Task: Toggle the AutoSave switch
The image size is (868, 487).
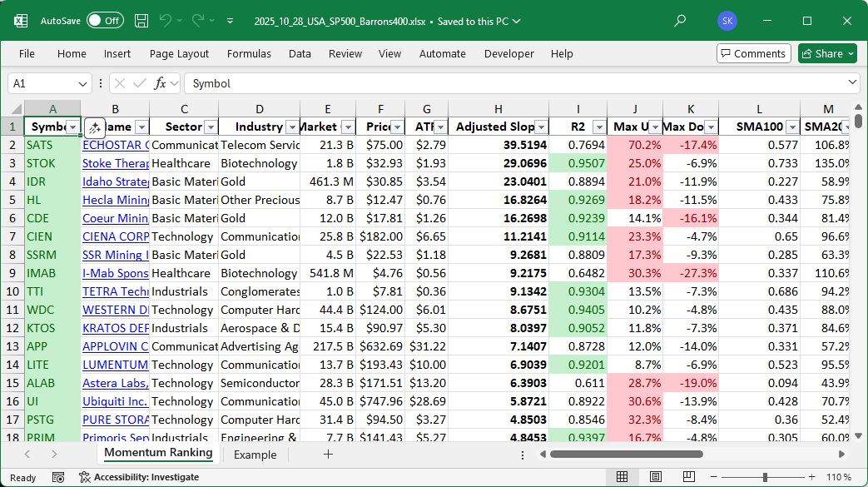Action: 105,21
